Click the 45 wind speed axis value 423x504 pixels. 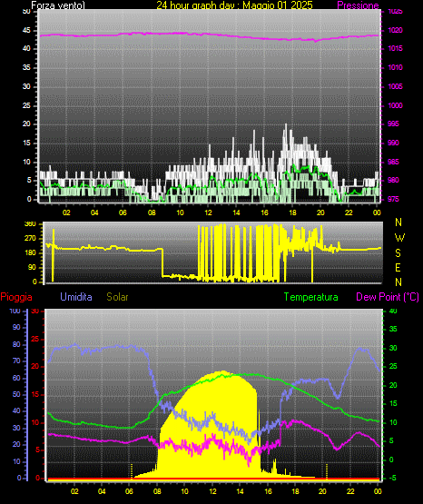(26, 31)
